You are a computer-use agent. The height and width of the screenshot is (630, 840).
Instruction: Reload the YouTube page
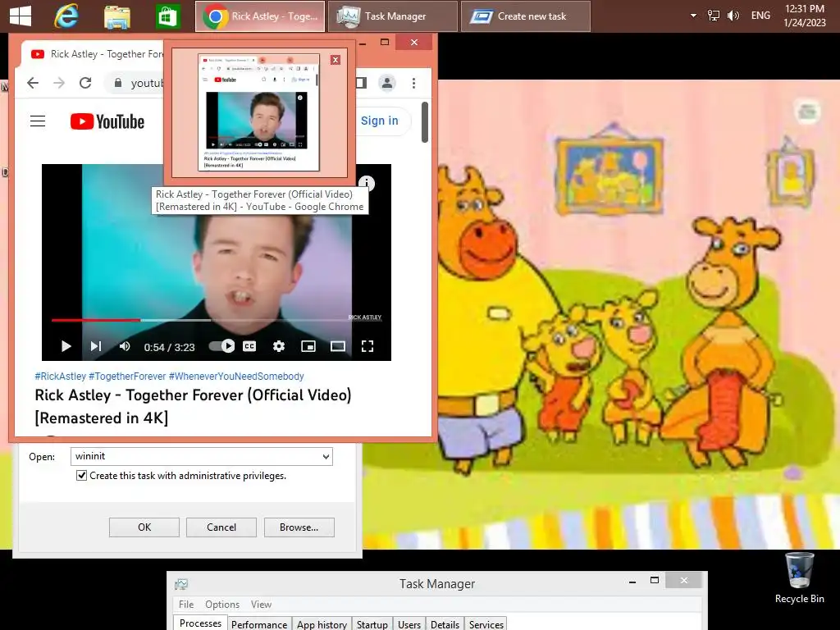(85, 83)
